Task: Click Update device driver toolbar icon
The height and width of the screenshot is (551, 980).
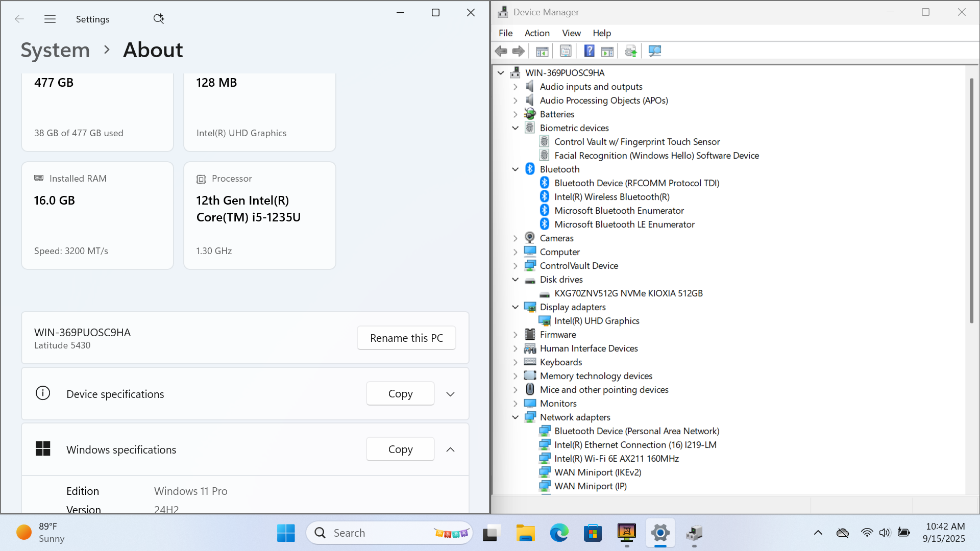Action: tap(631, 51)
